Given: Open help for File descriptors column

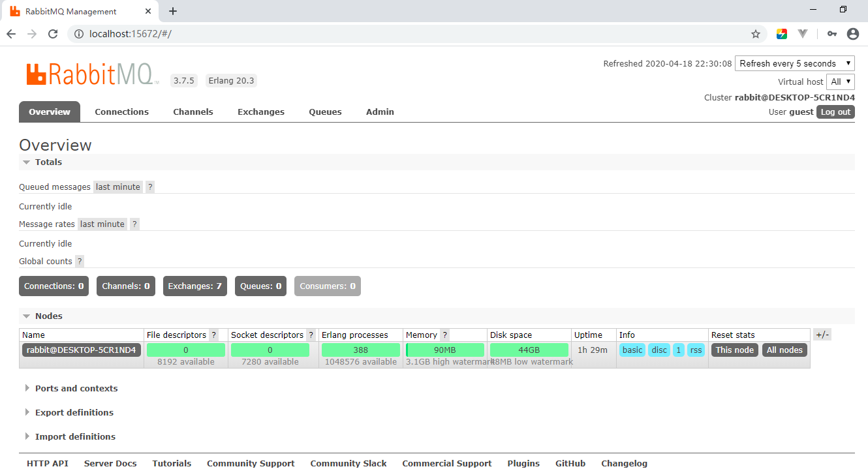Looking at the screenshot, I should pos(213,335).
